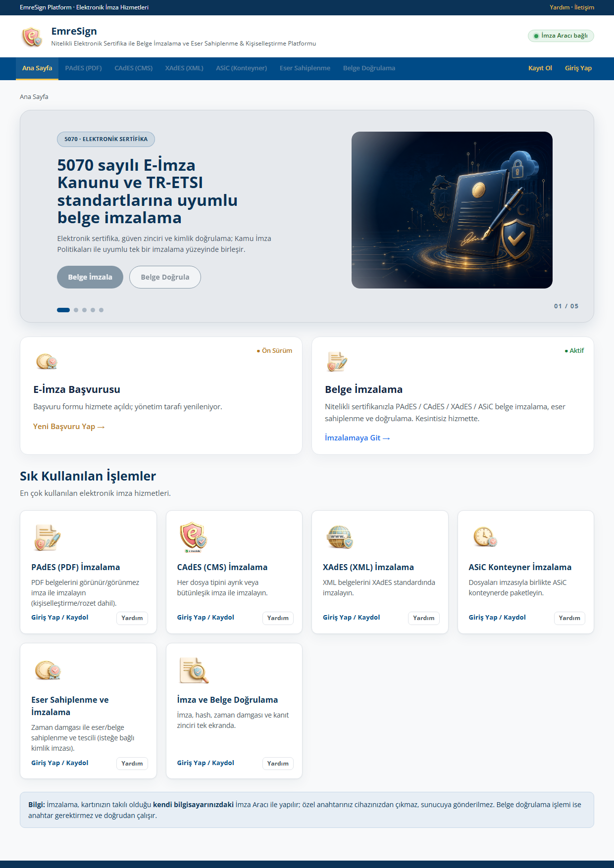Follow the Yeni Başvuru Yap link
Screen dimensions: 614x868
click(x=69, y=427)
